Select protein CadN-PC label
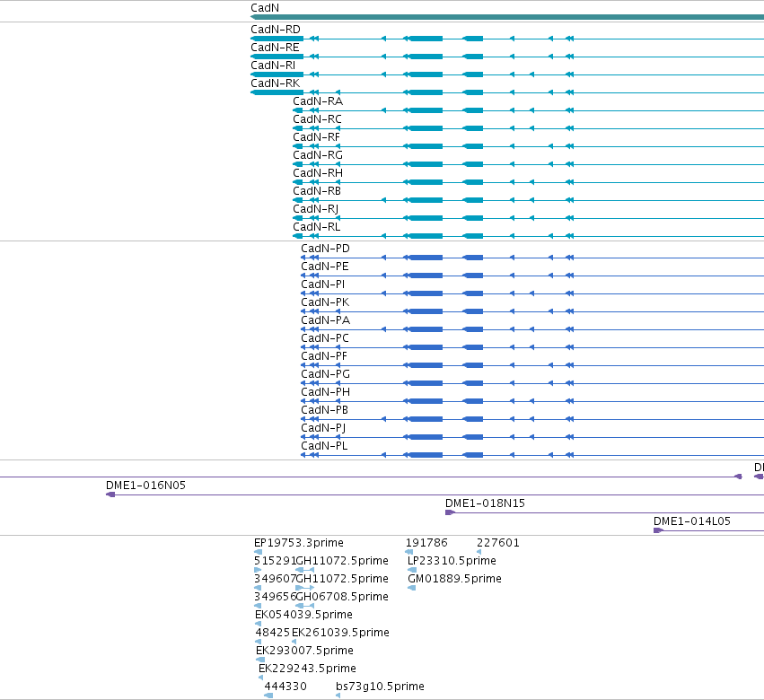Image resolution: width=764 pixels, height=700 pixels. point(324,338)
